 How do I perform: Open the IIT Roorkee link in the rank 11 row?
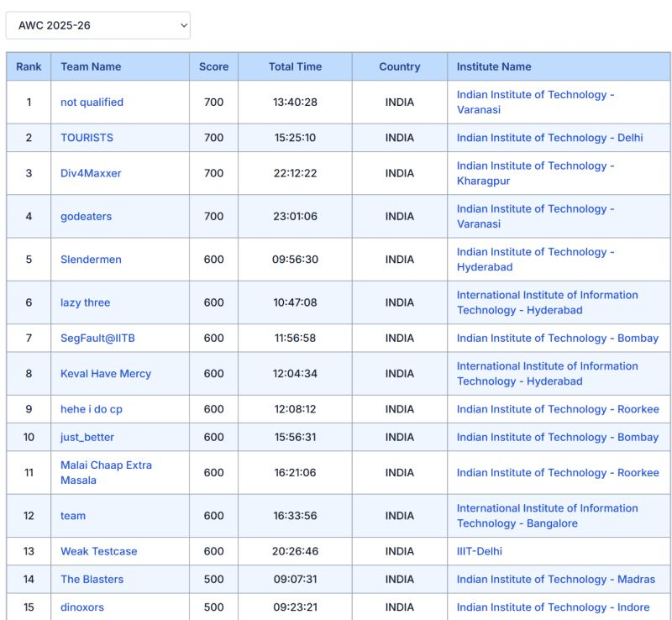558,472
